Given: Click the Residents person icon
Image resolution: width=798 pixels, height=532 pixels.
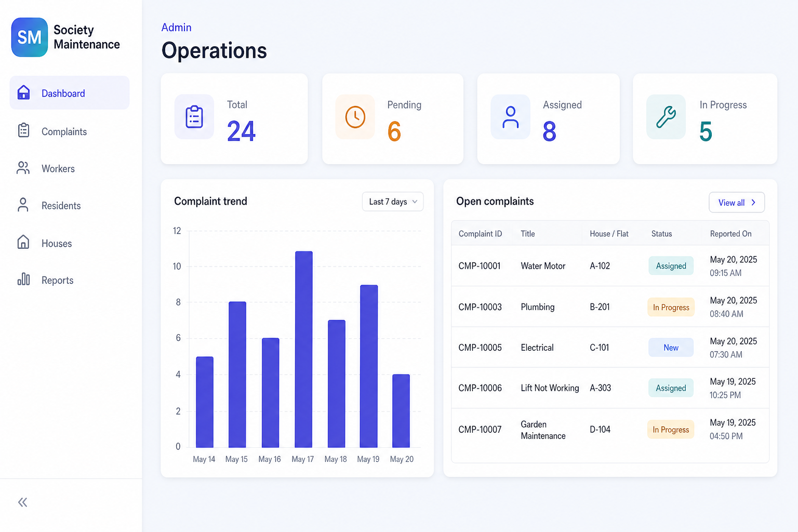Looking at the screenshot, I should pos(23,205).
